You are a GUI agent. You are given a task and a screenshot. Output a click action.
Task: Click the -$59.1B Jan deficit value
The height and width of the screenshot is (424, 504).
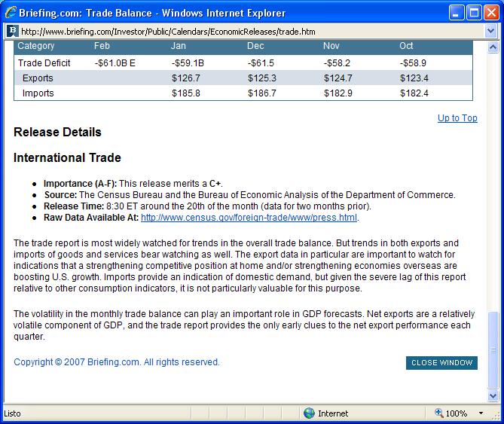(x=188, y=63)
